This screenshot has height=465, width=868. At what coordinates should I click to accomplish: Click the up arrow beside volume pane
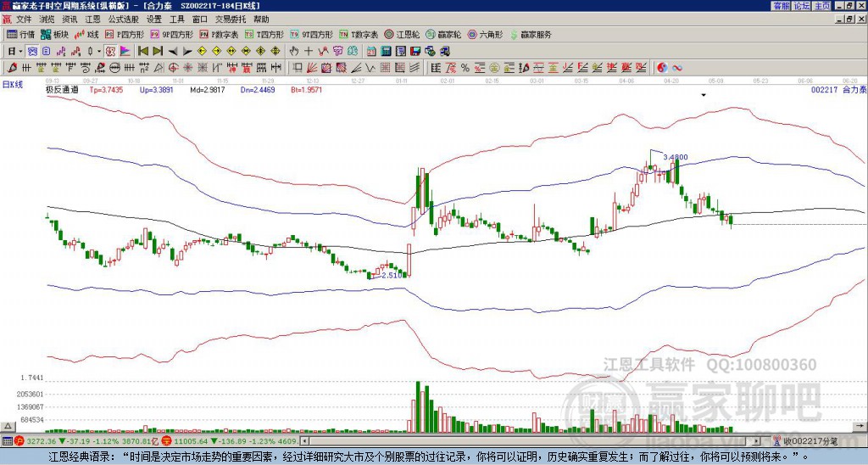pyautogui.click(x=8, y=426)
